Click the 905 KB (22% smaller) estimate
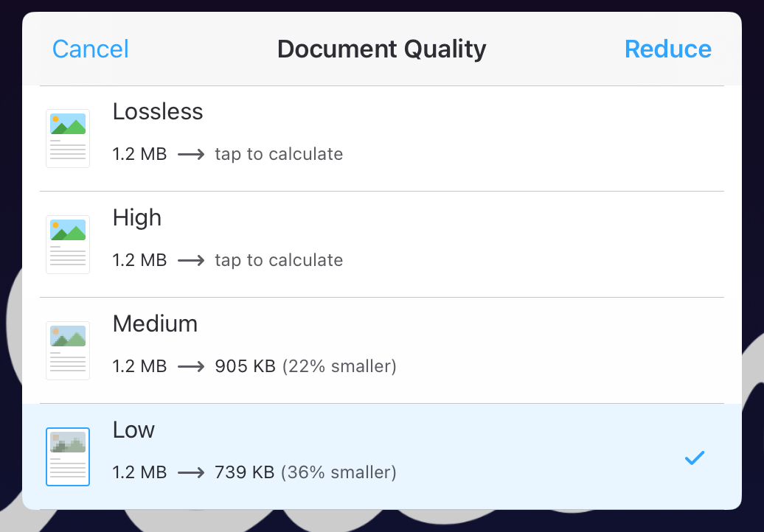The height and width of the screenshot is (532, 764). click(305, 366)
